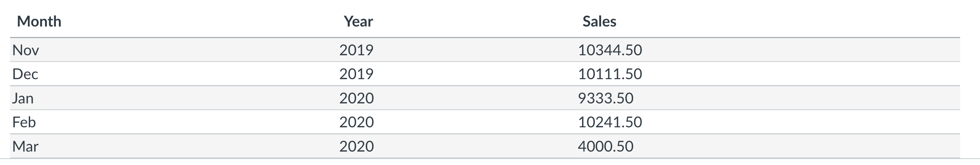Screen dimensions: 980x165
Task: Click the Month column header
Action: 39,22
